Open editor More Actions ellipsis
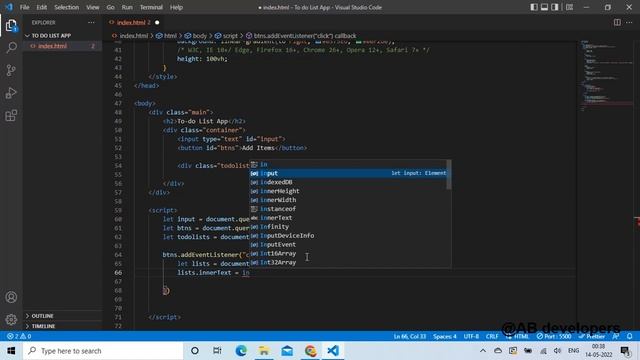 coord(629,22)
